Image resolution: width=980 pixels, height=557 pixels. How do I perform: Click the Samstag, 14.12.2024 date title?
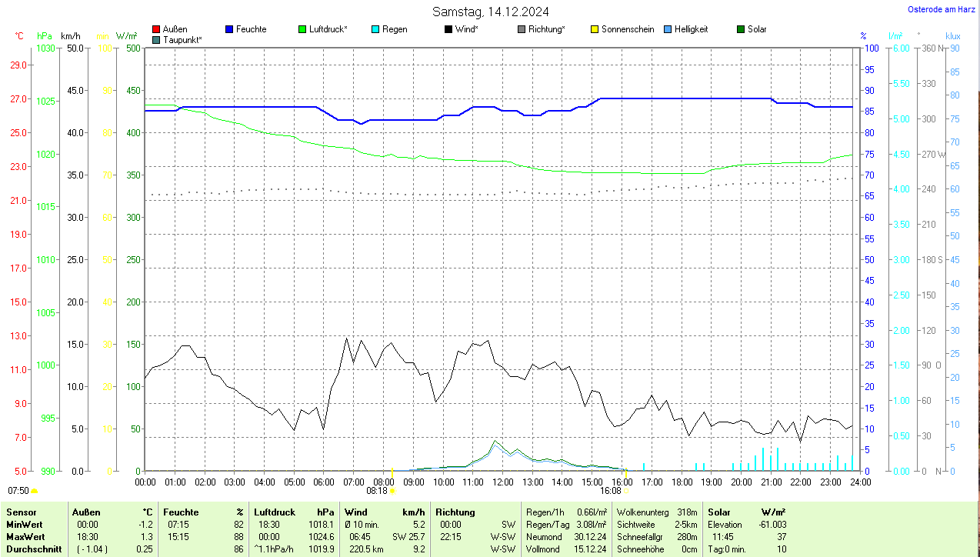click(490, 12)
